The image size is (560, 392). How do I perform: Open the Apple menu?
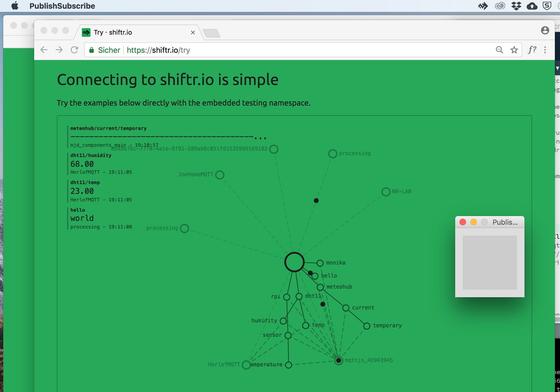tap(15, 6)
